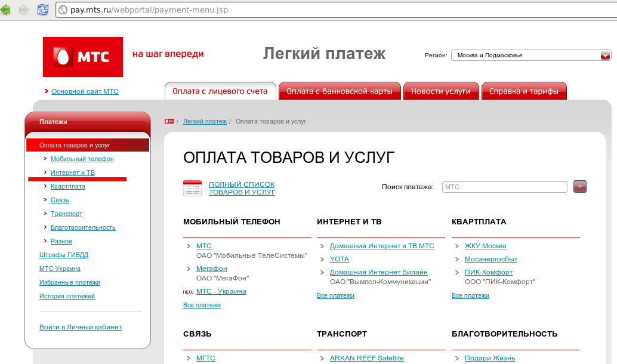This screenshot has width=617, height=364.
Task: Open the Регион dropdown
Action: tap(531, 55)
